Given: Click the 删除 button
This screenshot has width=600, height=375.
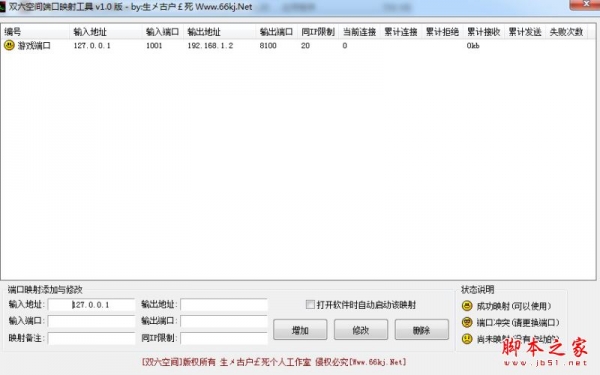Looking at the screenshot, I should (x=421, y=329).
